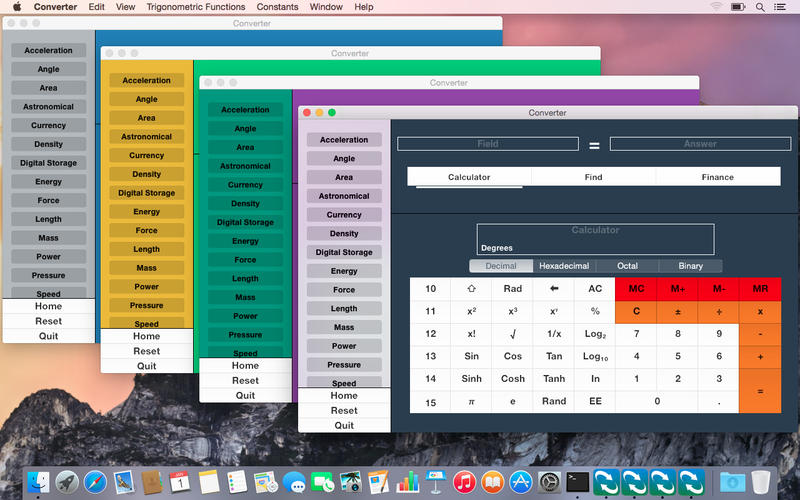
Task: Click the AC all-clear key
Action: pyautogui.click(x=595, y=289)
